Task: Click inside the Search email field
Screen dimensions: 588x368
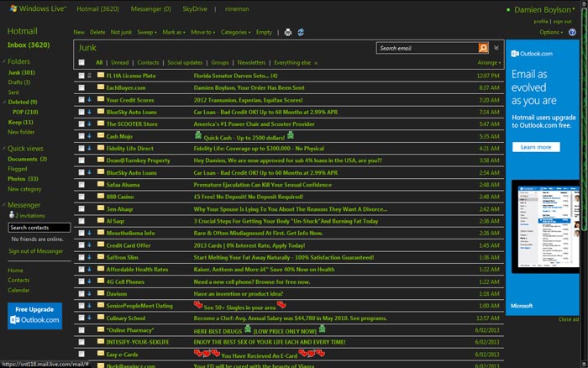Action: point(427,48)
